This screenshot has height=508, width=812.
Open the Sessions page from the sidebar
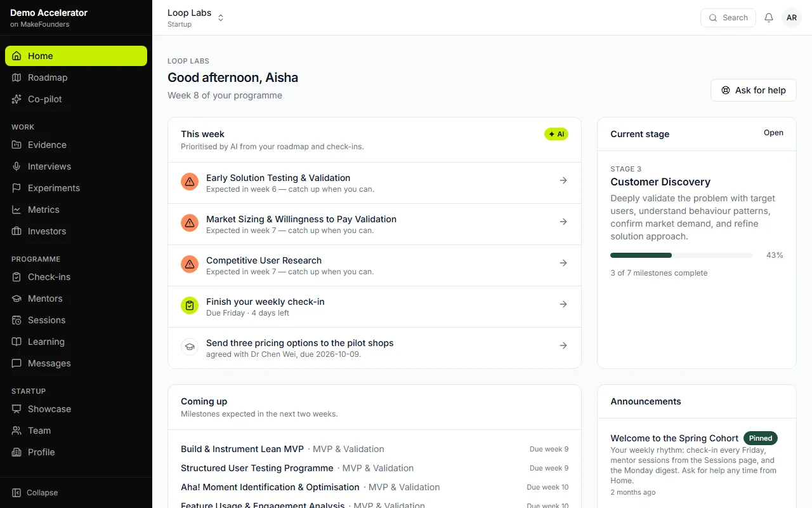[x=76, y=320]
